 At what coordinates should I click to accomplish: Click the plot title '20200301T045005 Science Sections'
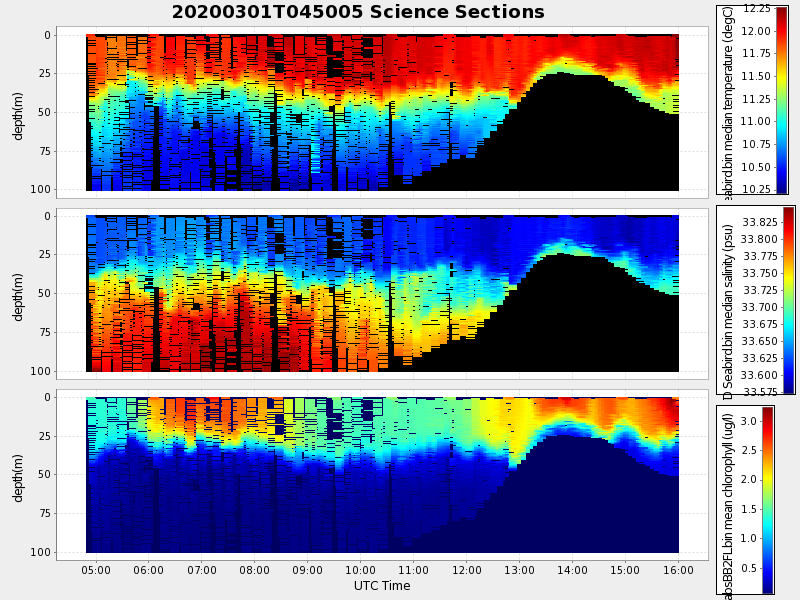click(358, 12)
